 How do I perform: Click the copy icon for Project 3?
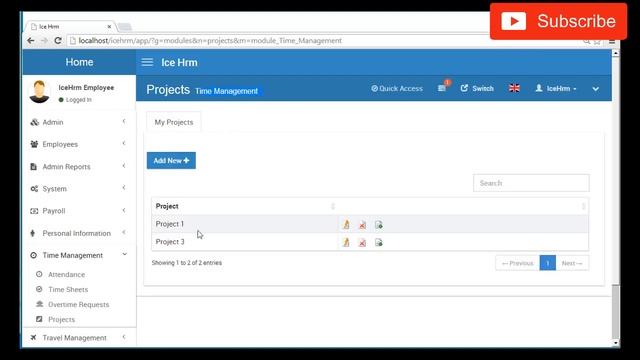coord(378,242)
